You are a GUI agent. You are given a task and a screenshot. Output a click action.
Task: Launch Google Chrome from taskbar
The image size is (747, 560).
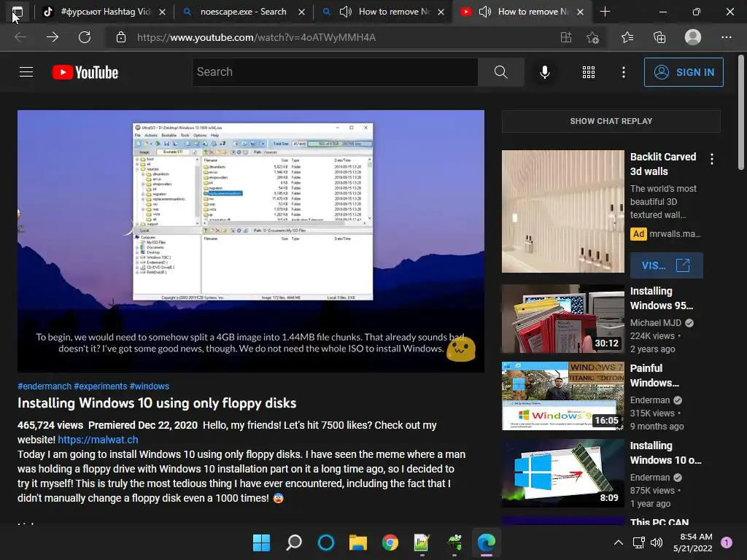point(390,542)
